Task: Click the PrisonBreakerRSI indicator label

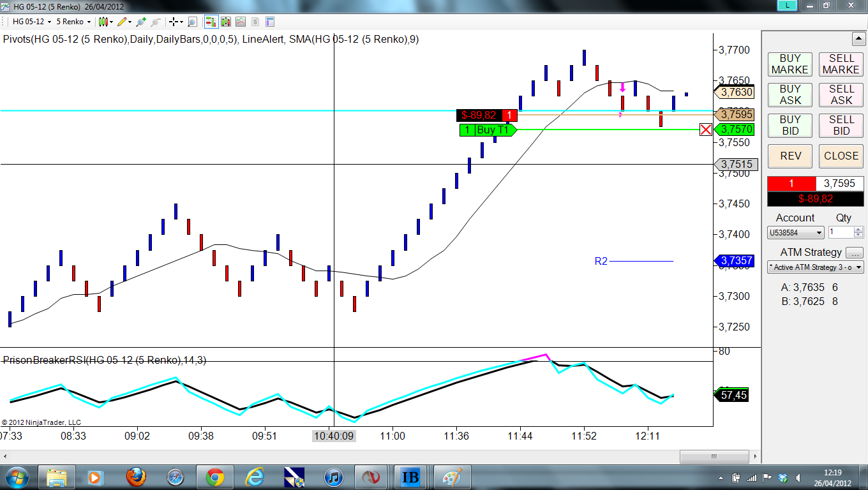Action: point(105,360)
